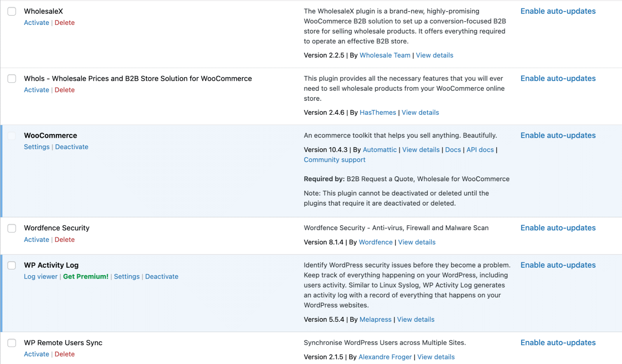The width and height of the screenshot is (622, 364).
Task: Click the 'Version 2.4.6' text
Action: click(324, 112)
